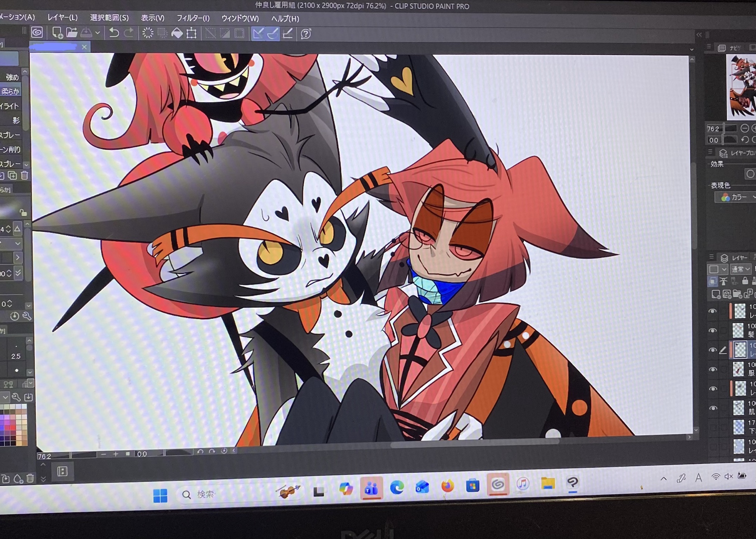Open file via folder icon
The image size is (756, 539).
click(x=71, y=33)
